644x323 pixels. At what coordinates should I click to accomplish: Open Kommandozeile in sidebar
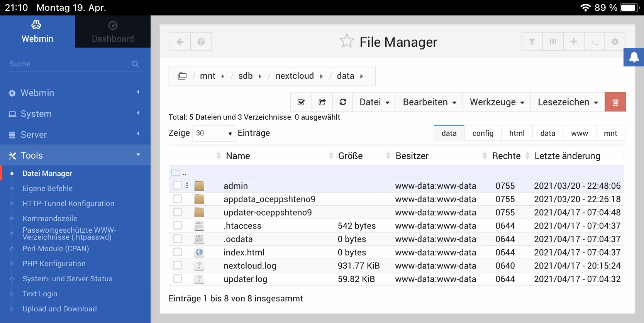coord(50,218)
